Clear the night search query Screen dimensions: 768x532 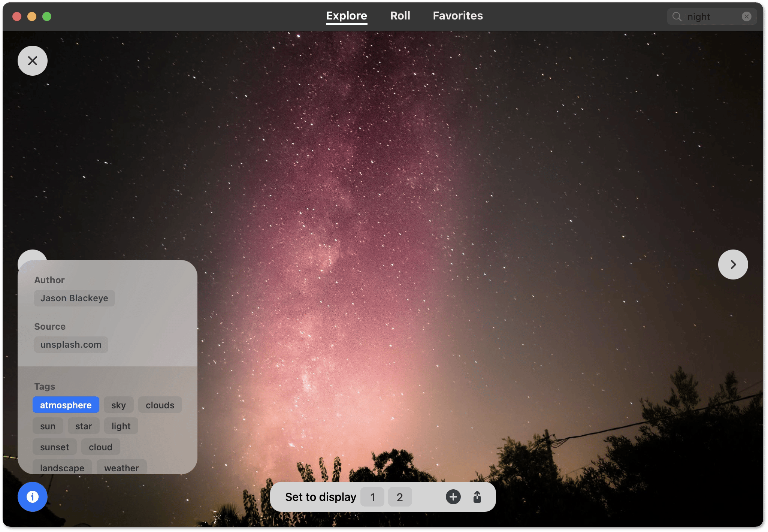click(746, 16)
